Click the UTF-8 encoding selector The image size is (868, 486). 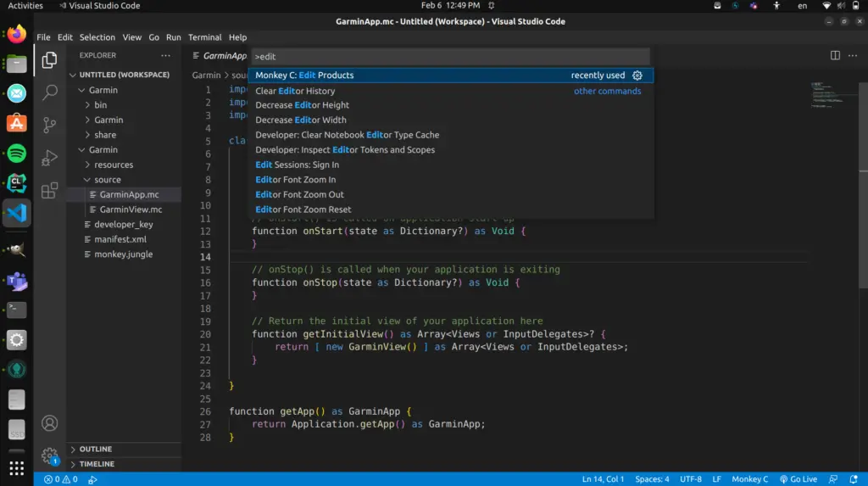click(x=690, y=479)
